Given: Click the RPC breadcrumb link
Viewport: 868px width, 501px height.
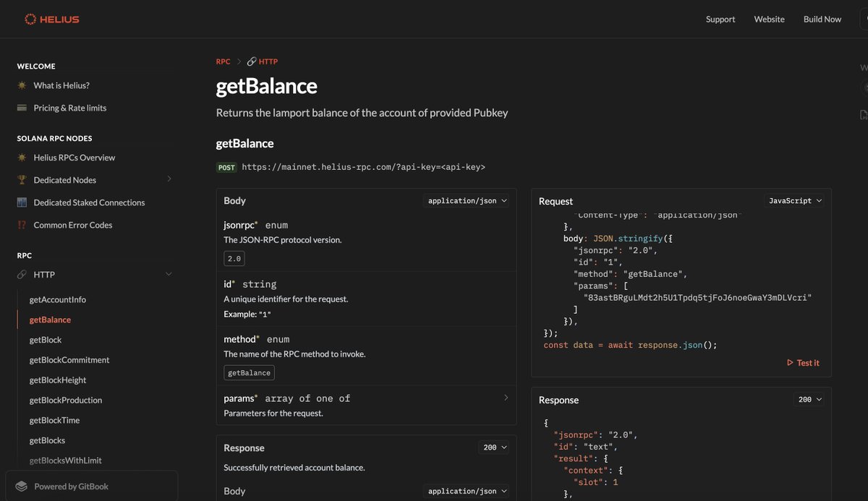Looking at the screenshot, I should tap(223, 61).
